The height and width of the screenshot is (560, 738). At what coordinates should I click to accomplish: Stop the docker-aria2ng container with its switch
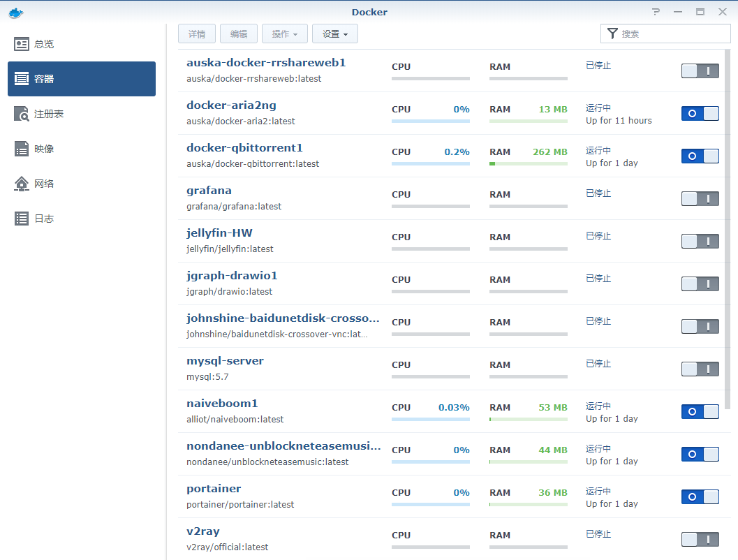tap(700, 113)
